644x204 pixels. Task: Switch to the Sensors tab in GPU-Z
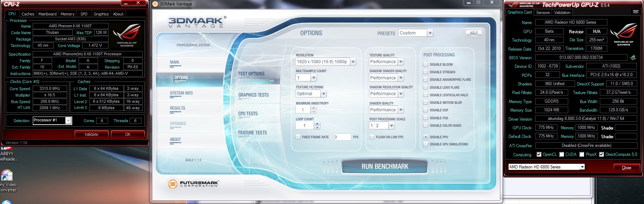tap(543, 13)
